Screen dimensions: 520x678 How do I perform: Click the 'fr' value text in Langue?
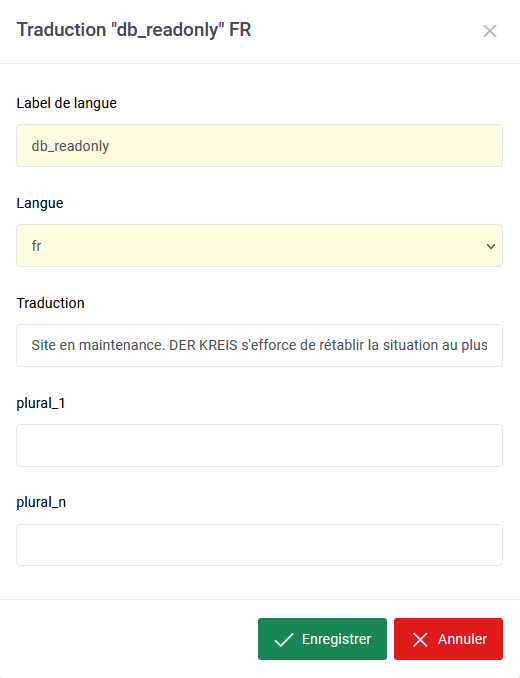coord(36,246)
